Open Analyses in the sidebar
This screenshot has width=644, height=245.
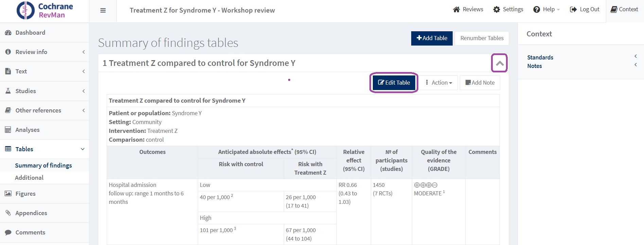pyautogui.click(x=27, y=130)
